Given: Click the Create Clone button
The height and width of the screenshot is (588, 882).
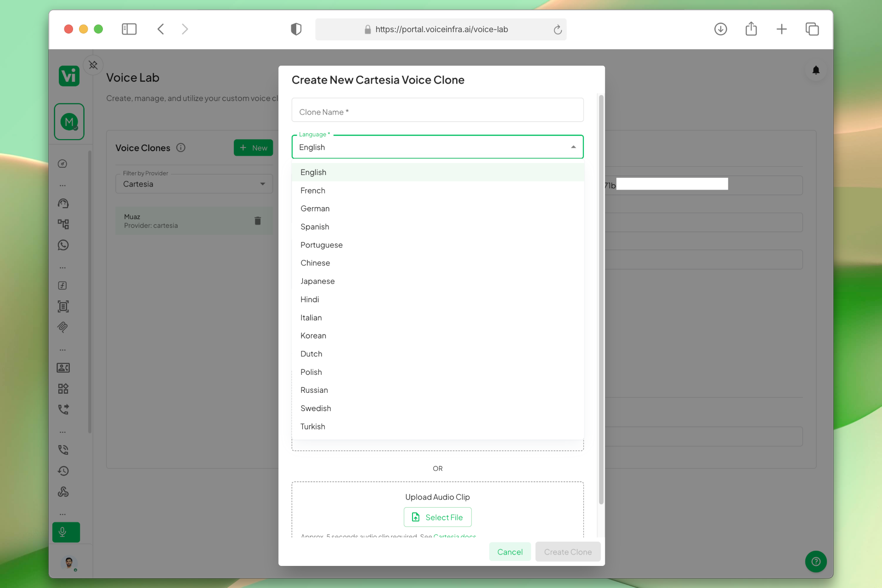Looking at the screenshot, I should click(x=568, y=552).
